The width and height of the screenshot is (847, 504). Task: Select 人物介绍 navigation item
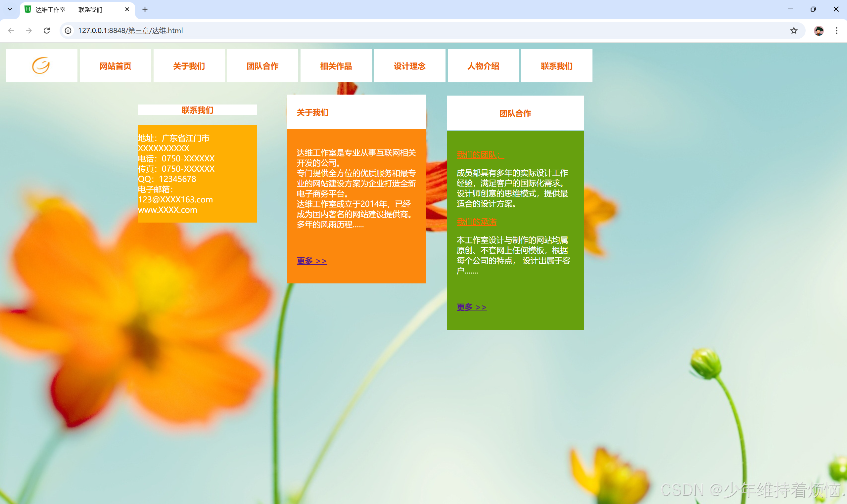pos(483,66)
